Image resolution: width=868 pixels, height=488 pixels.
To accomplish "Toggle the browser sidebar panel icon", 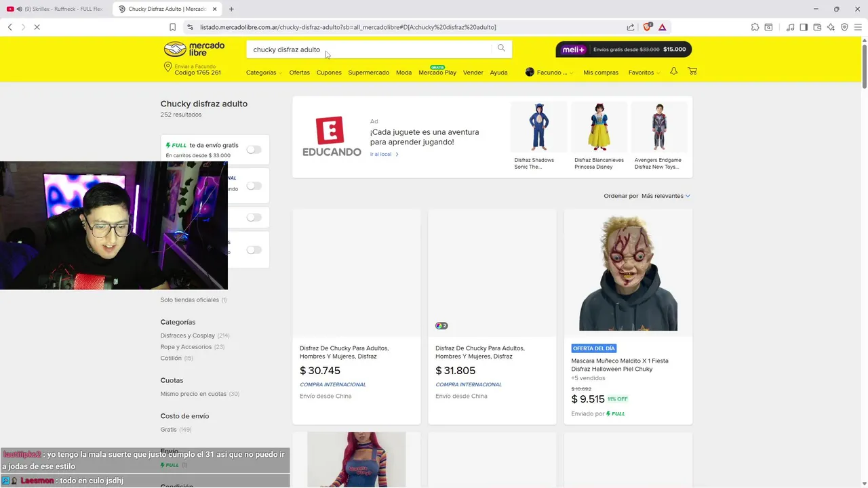I will [804, 27].
